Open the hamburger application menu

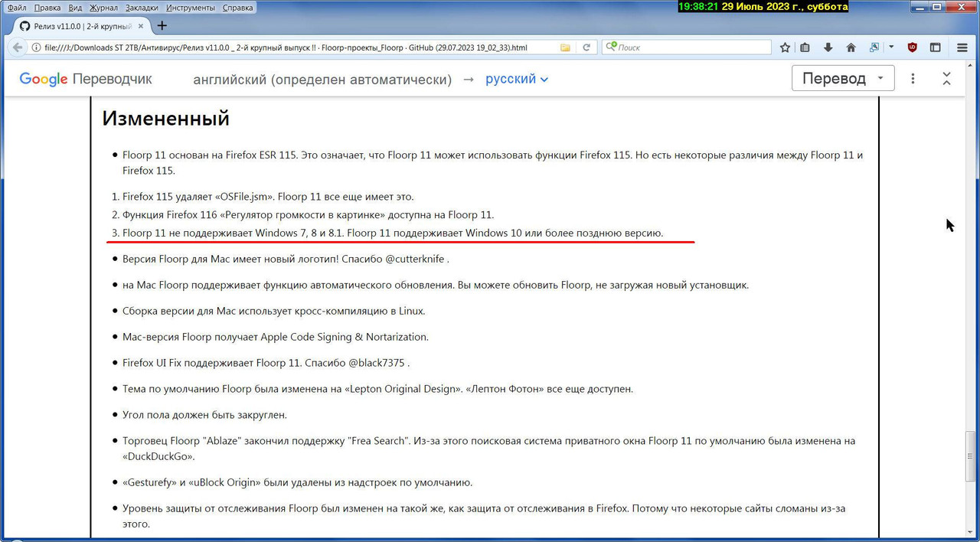click(962, 47)
